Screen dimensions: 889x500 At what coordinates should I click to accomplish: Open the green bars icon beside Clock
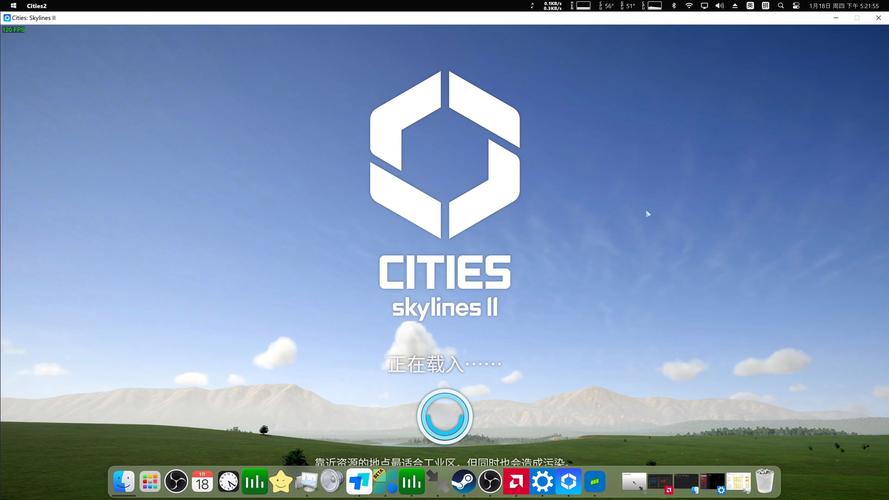tap(255, 482)
